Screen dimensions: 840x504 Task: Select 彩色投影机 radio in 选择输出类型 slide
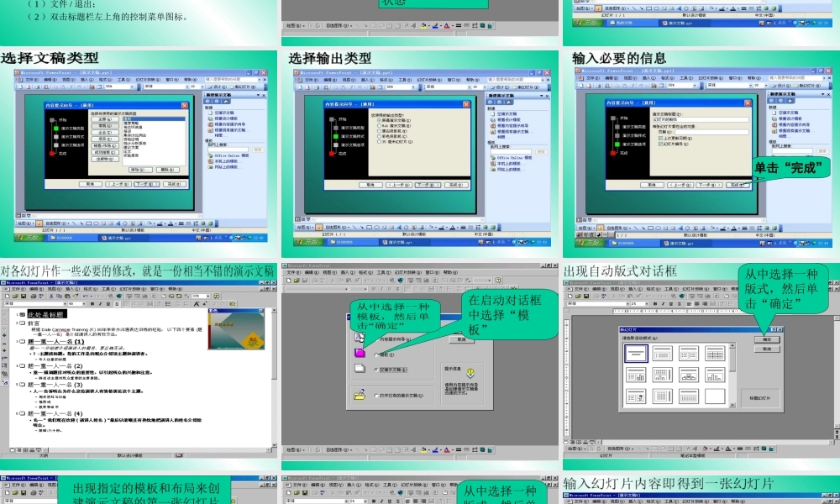coord(380,137)
